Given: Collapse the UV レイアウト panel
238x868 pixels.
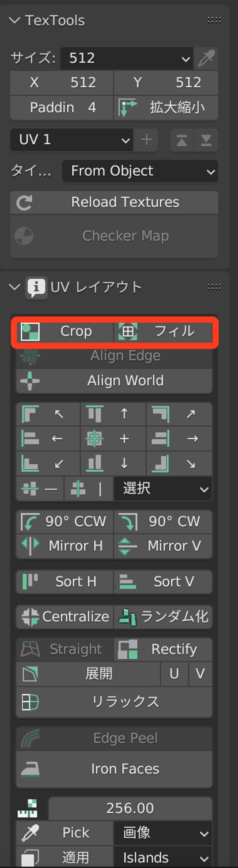Looking at the screenshot, I should 14,287.
